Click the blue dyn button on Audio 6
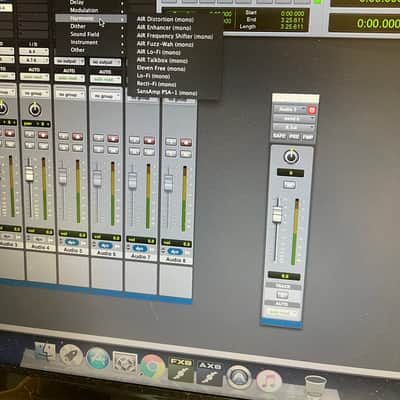This screenshot has width=400, height=400. (105, 246)
